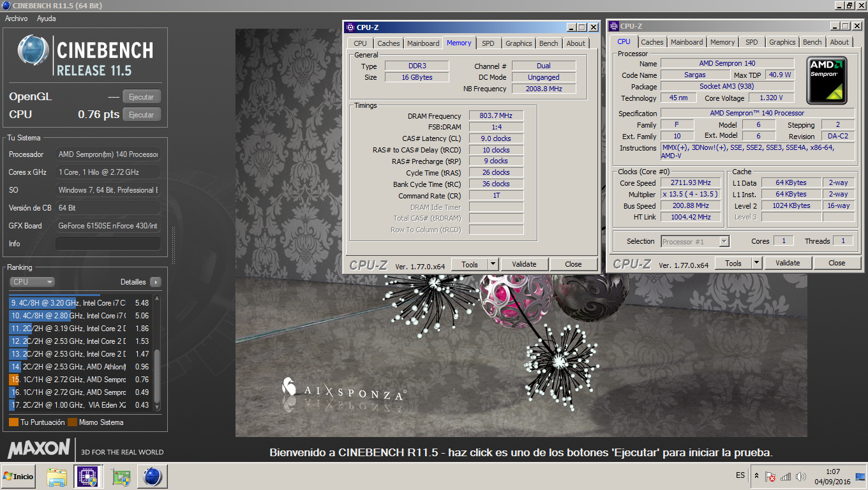Image resolution: width=868 pixels, height=490 pixels.
Task: Open Tools dropdown arrow in Memory window
Action: (493, 264)
